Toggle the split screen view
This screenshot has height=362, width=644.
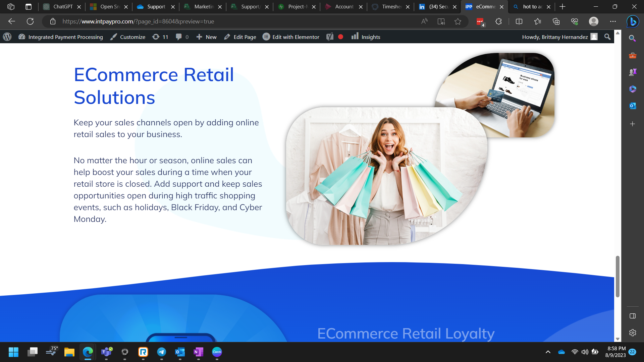519,21
